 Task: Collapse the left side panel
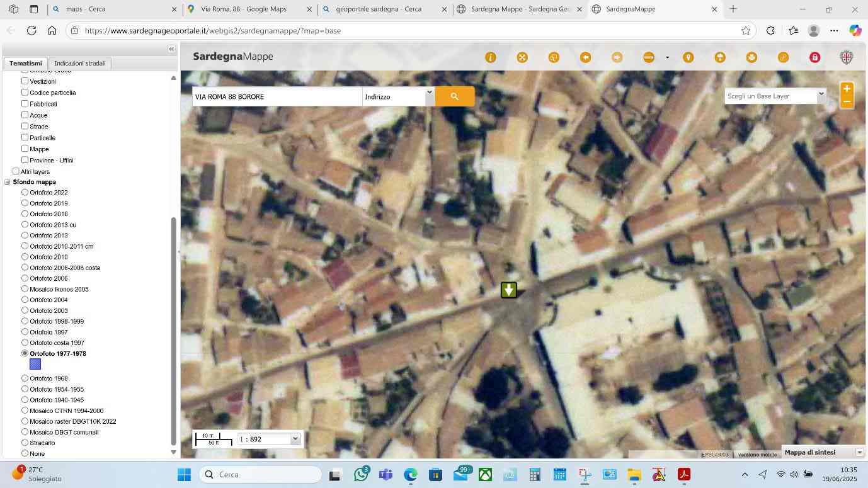click(171, 49)
